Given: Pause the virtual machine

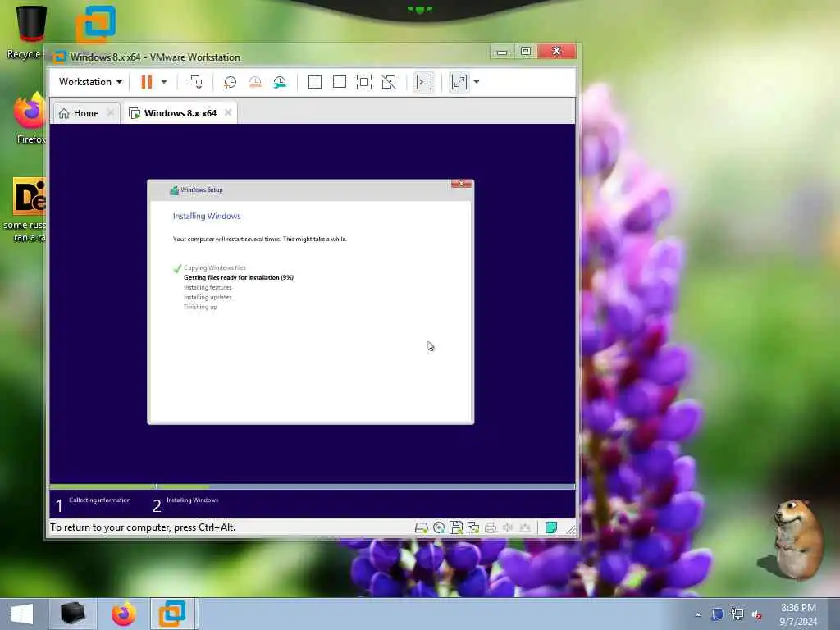Looking at the screenshot, I should pyautogui.click(x=146, y=82).
